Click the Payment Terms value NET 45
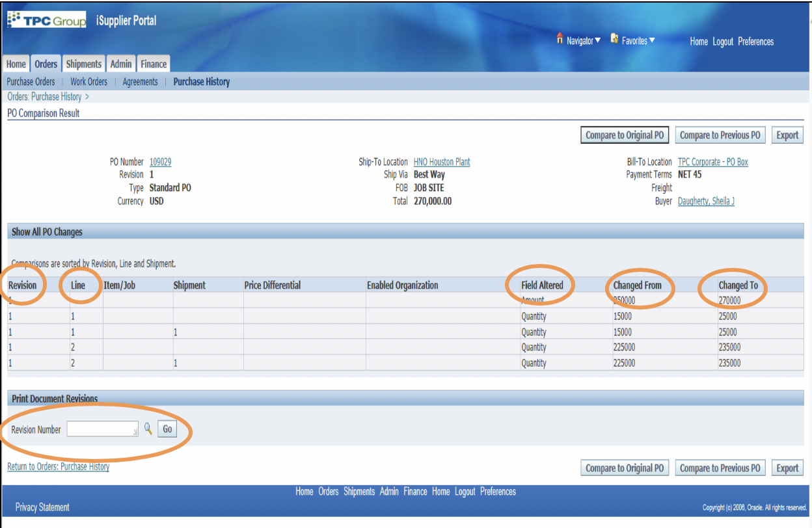 (x=690, y=174)
